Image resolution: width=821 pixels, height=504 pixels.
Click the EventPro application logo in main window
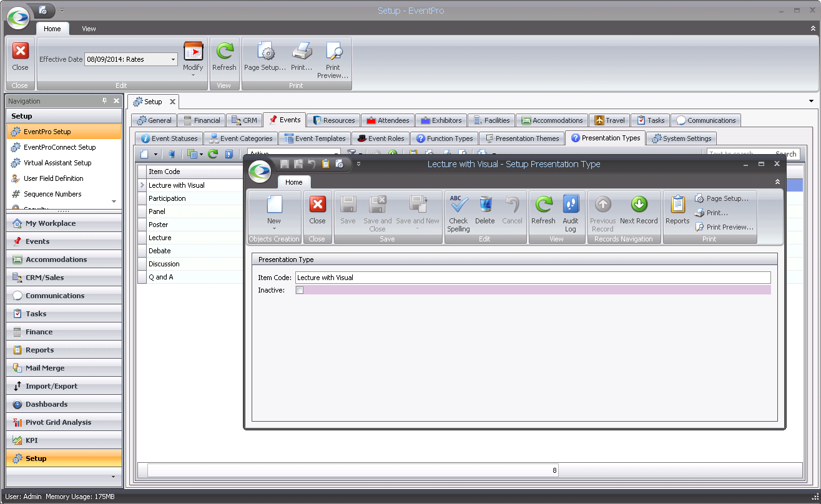(19, 18)
